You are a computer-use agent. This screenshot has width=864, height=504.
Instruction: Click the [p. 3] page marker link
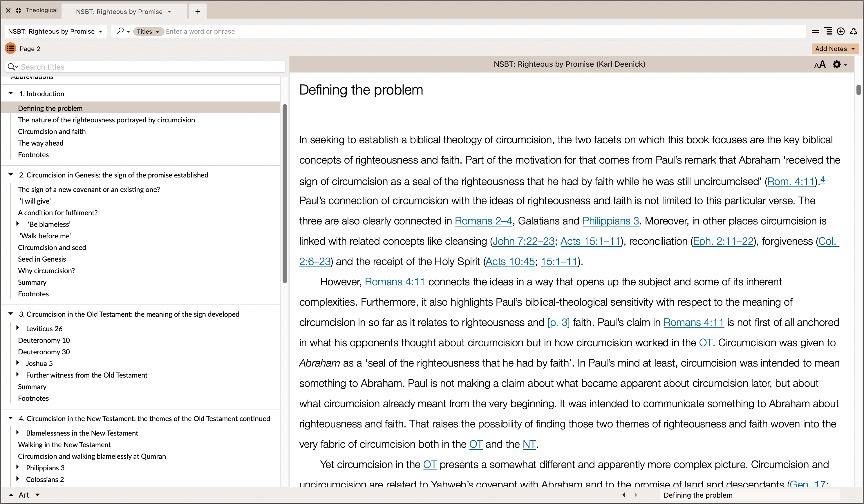558,322
